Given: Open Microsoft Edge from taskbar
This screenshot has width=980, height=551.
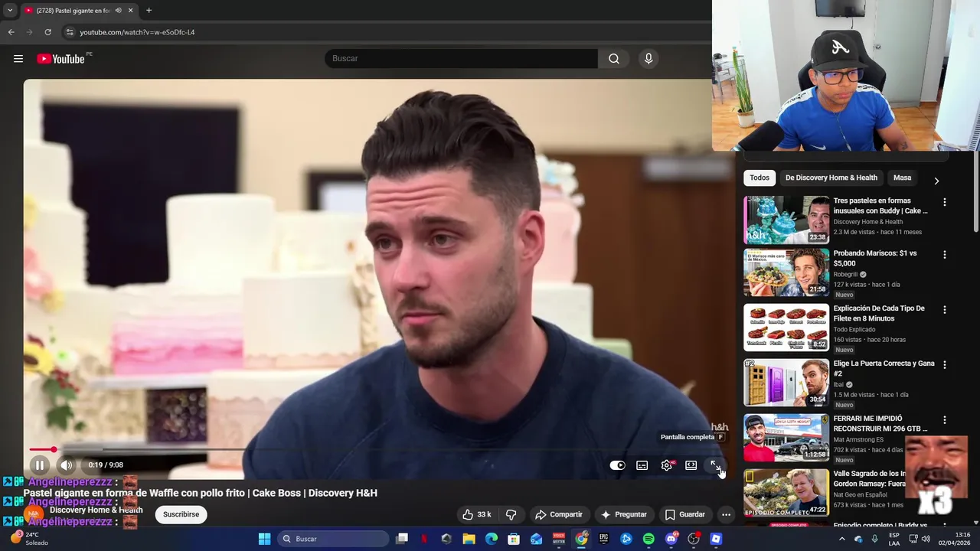Looking at the screenshot, I should (492, 539).
